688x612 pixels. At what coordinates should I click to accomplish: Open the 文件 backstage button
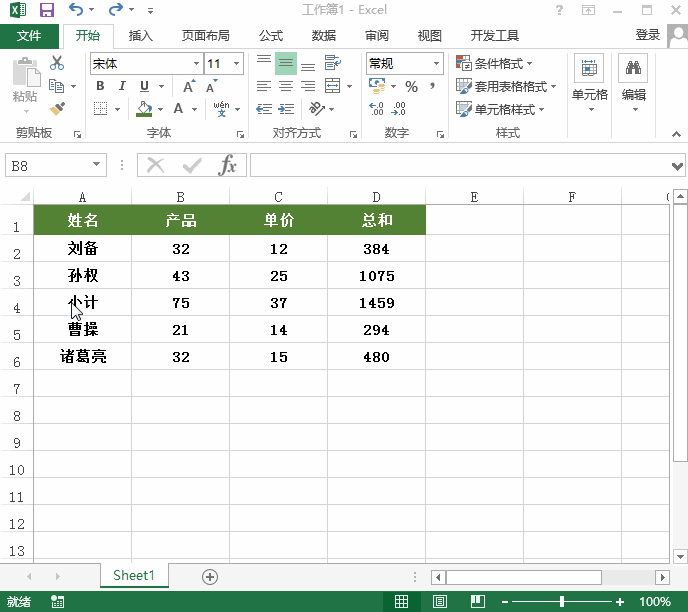(29, 36)
